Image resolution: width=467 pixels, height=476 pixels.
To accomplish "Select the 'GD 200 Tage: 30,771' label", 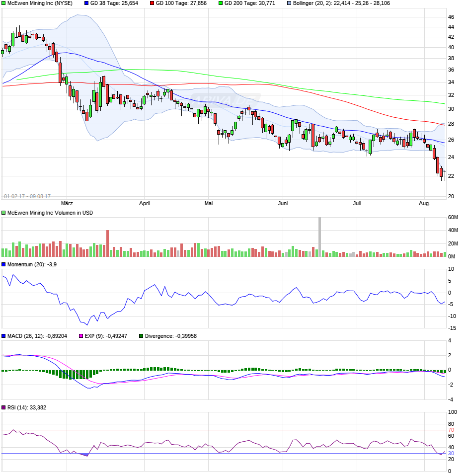I will (250, 3).
